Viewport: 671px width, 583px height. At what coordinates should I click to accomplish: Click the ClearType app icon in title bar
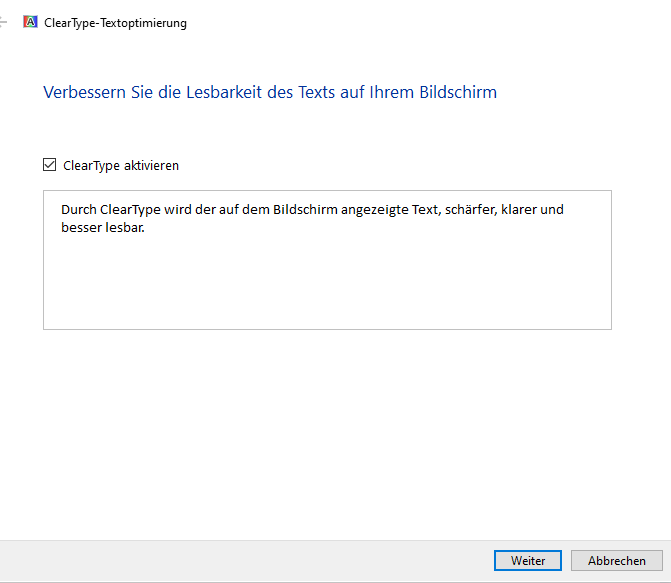[30, 22]
